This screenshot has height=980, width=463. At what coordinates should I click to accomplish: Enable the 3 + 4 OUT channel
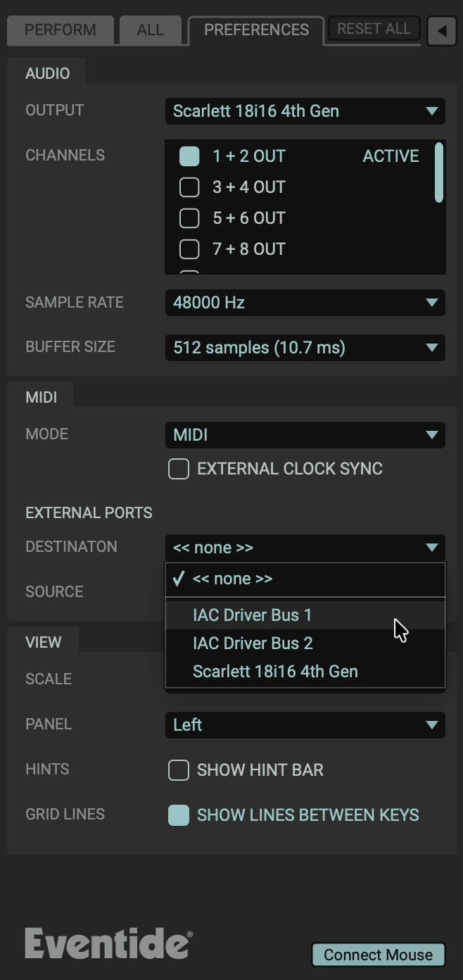(189, 187)
